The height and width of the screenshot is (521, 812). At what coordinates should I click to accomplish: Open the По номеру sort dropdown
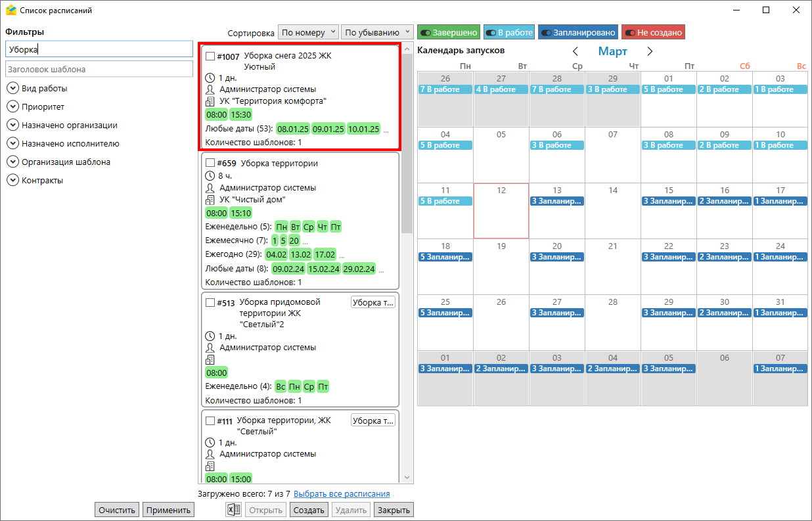click(x=308, y=32)
